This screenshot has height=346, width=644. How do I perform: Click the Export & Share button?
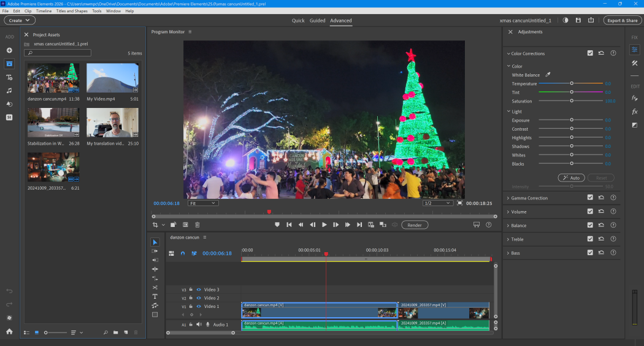[x=623, y=20]
